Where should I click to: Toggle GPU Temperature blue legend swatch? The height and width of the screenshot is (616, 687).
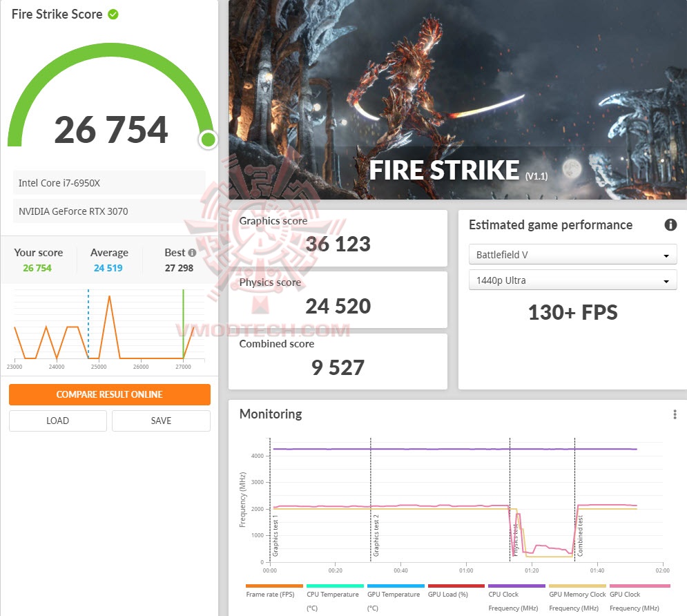click(x=396, y=586)
